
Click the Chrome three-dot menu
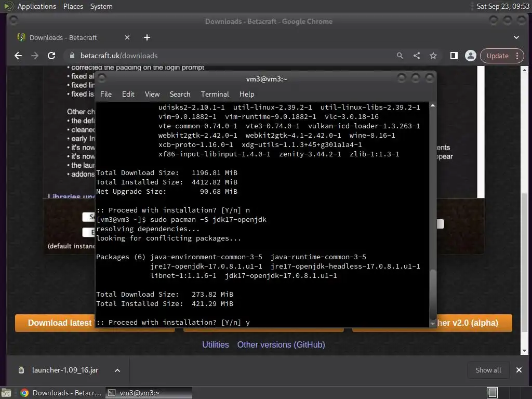[517, 56]
